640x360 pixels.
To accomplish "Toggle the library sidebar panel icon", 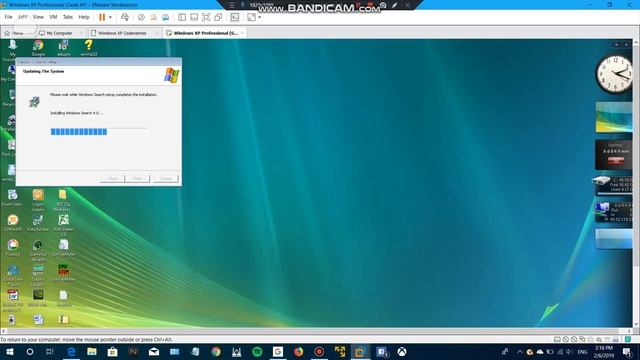I will [182, 17].
